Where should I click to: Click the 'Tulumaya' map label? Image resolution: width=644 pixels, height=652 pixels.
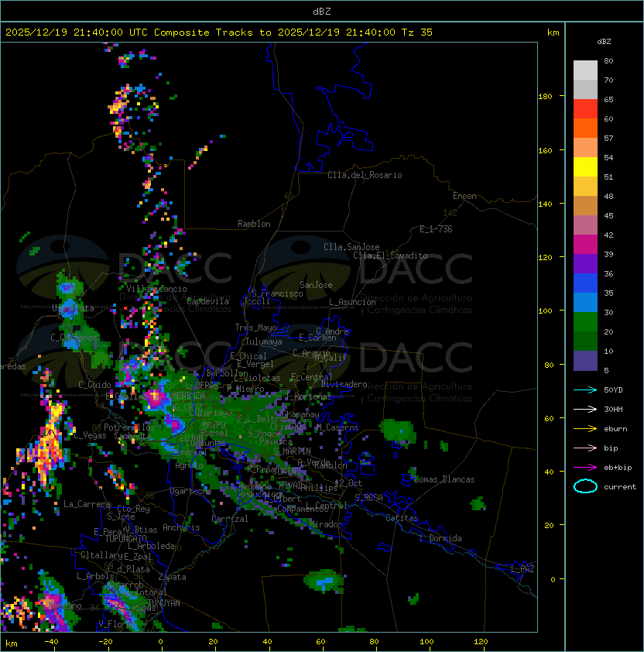(x=264, y=341)
